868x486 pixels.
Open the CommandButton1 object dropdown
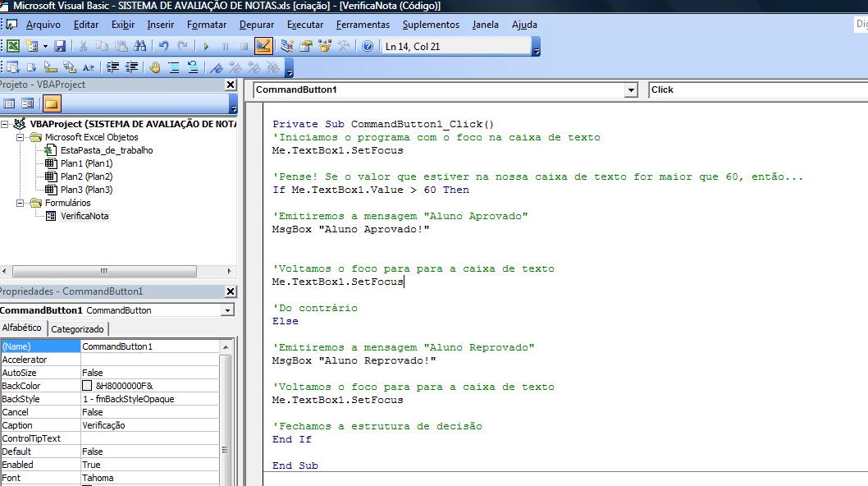click(631, 89)
